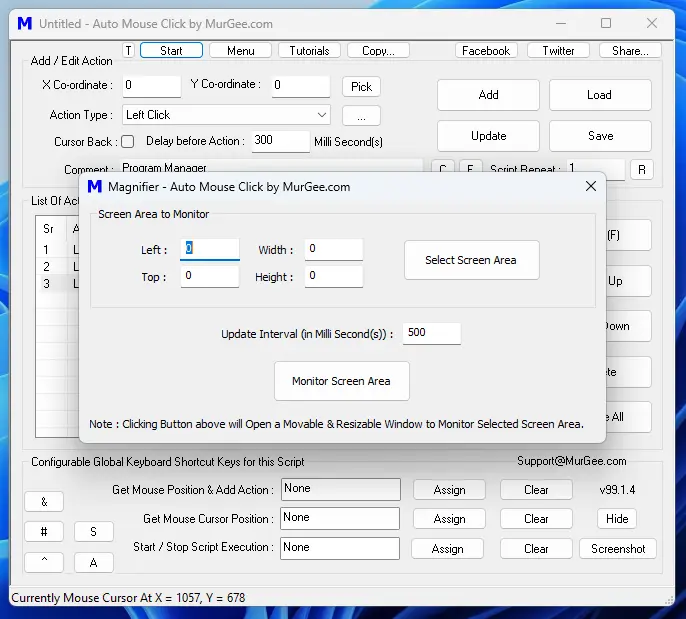Viewport: 686px width, 619px height.
Task: Click the Hide button
Action: [x=617, y=519]
